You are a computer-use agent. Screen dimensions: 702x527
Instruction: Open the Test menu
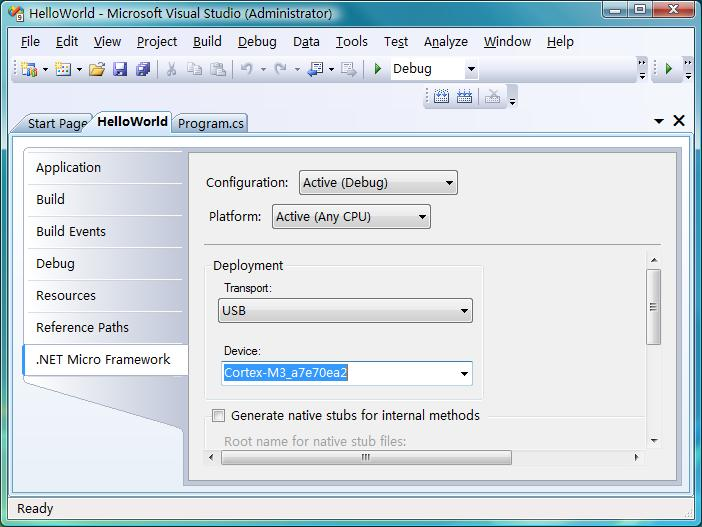(396, 42)
